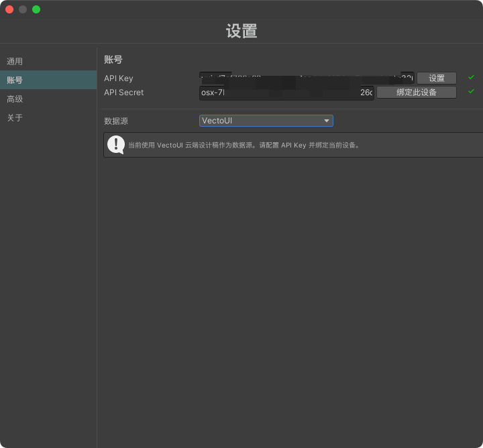The width and height of the screenshot is (483, 448).
Task: Open the 数据源 VectoUI dropdown
Action: [266, 121]
